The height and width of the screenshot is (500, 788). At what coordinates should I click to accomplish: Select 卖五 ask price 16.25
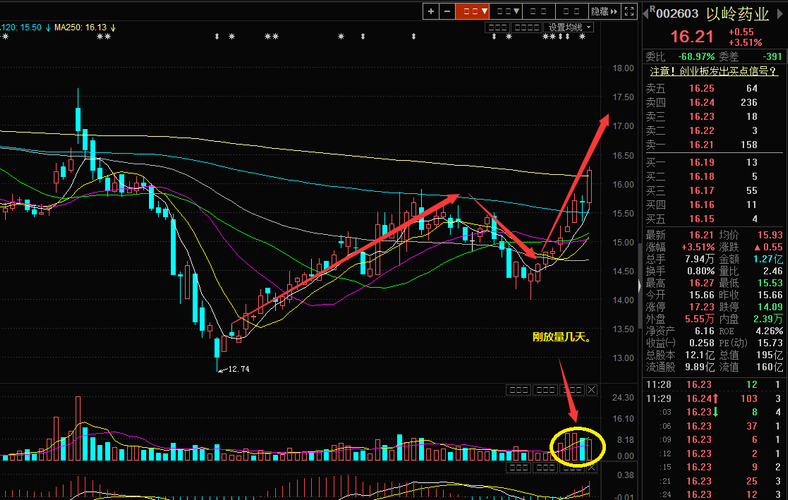coord(702,88)
